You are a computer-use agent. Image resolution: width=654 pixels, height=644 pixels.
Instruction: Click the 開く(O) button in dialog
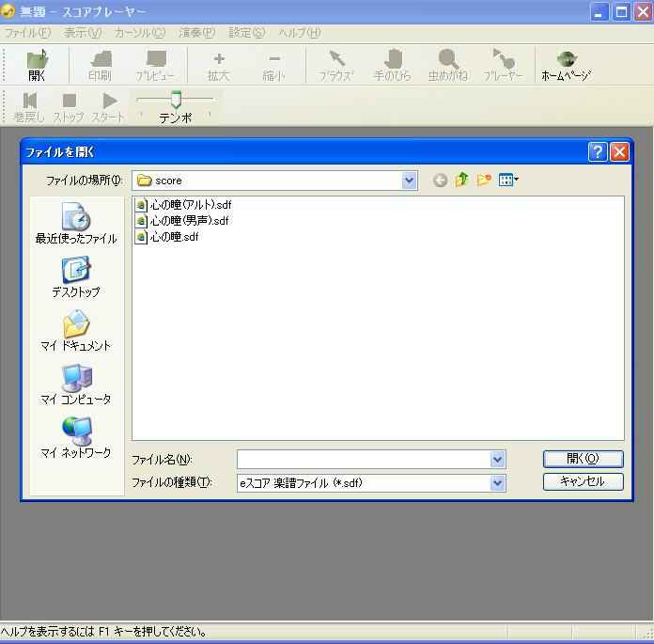583,459
